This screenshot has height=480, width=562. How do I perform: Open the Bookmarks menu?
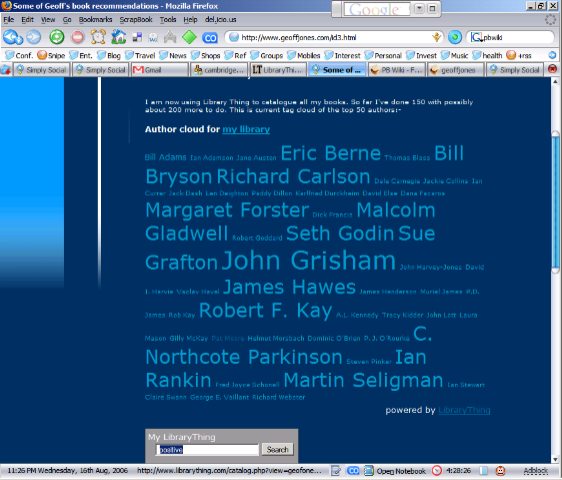pos(95,19)
